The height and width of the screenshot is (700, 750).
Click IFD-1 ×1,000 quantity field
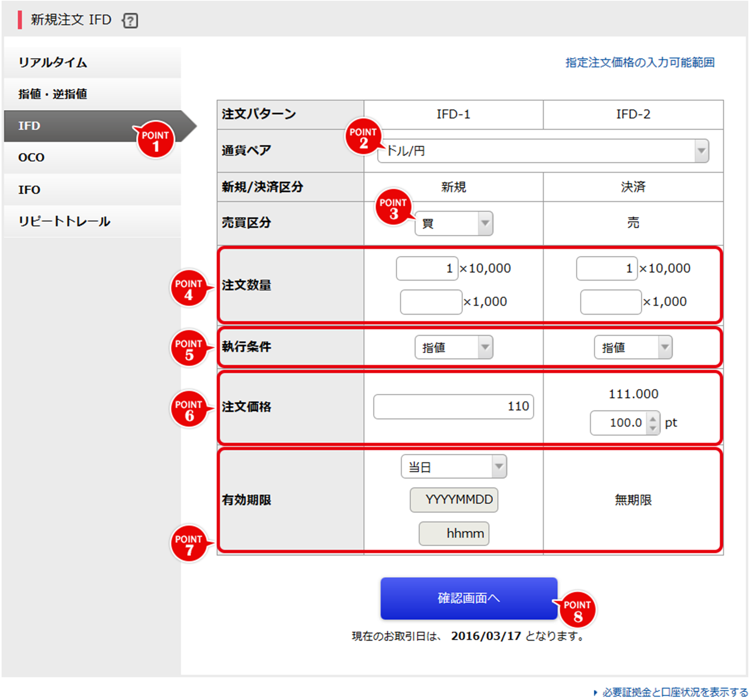click(x=431, y=302)
